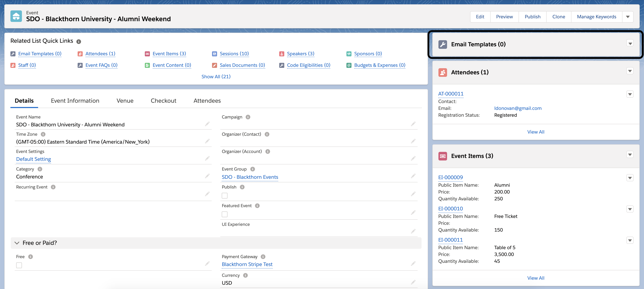Open the EI-000009 row dropdown menu
This screenshot has width=644, height=289.
[630, 178]
